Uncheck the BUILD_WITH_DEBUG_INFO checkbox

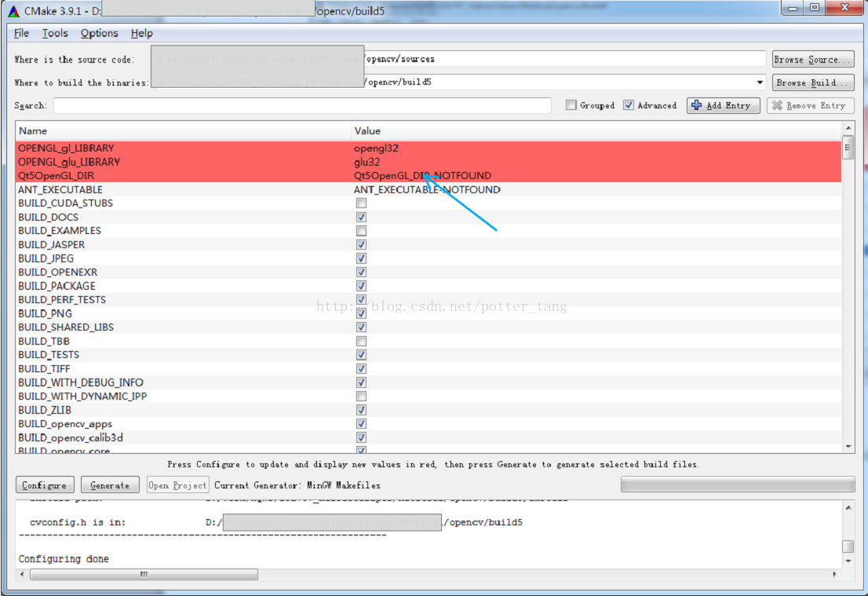coord(361,382)
